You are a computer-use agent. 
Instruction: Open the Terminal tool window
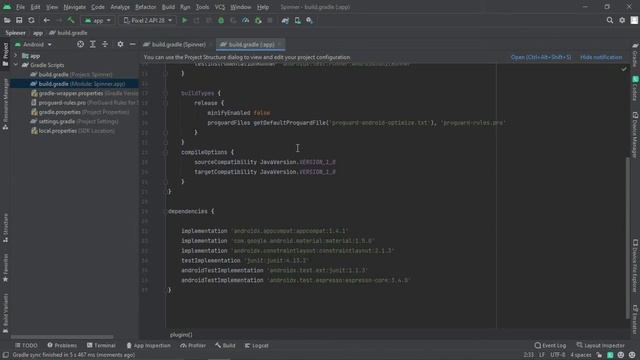(x=101, y=345)
